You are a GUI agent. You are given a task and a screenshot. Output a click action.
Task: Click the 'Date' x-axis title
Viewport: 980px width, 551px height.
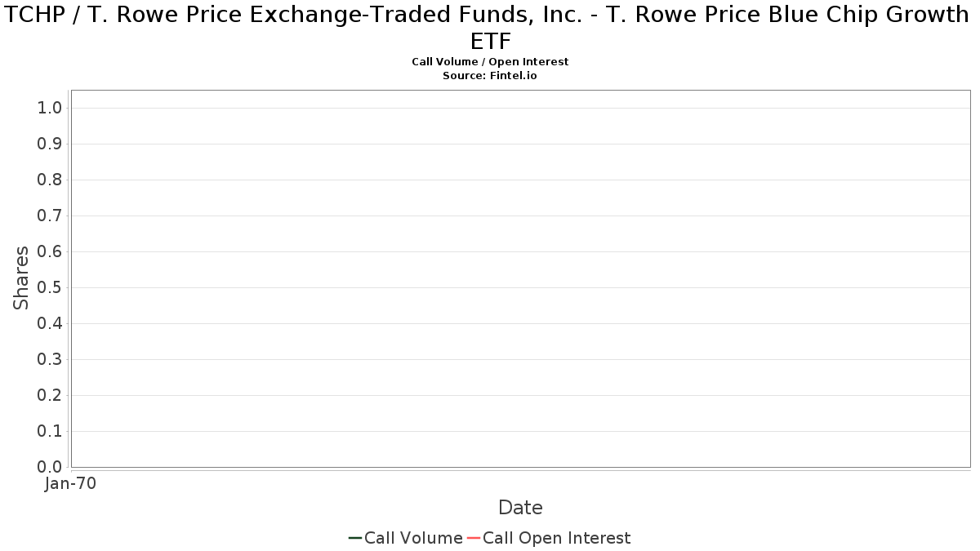click(520, 508)
